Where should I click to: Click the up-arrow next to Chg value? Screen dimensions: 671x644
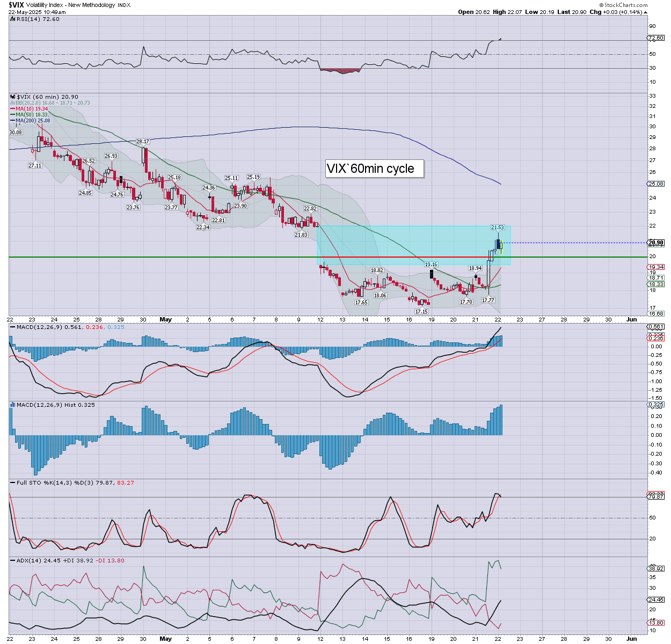(645, 12)
